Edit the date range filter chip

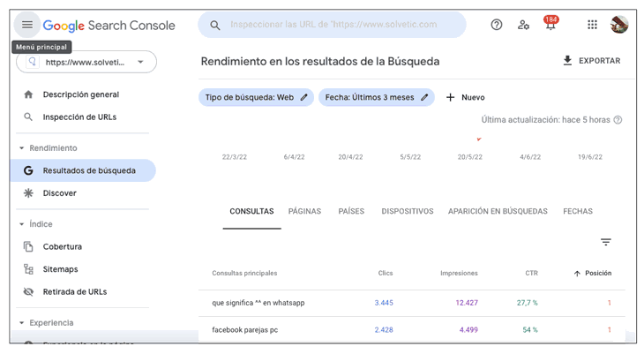[376, 97]
